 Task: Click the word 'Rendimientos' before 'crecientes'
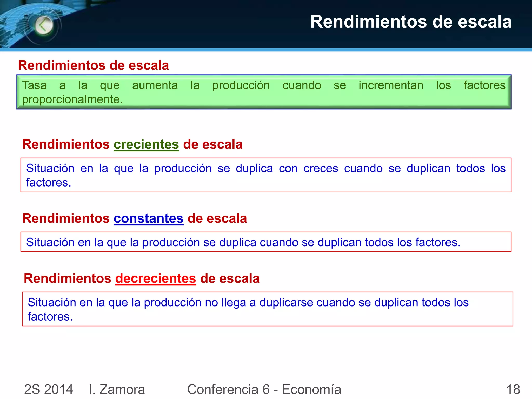(x=66, y=144)
